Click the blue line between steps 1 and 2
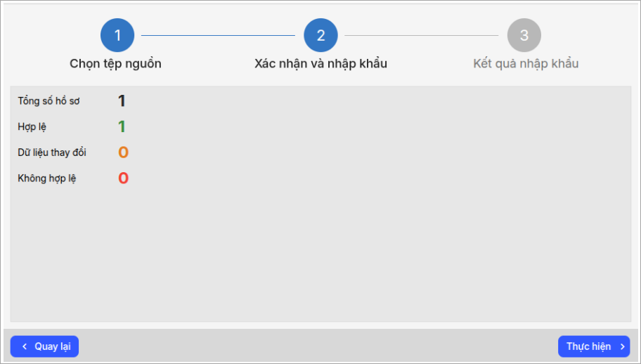Image resolution: width=641 pixels, height=364 pixels. point(218,35)
